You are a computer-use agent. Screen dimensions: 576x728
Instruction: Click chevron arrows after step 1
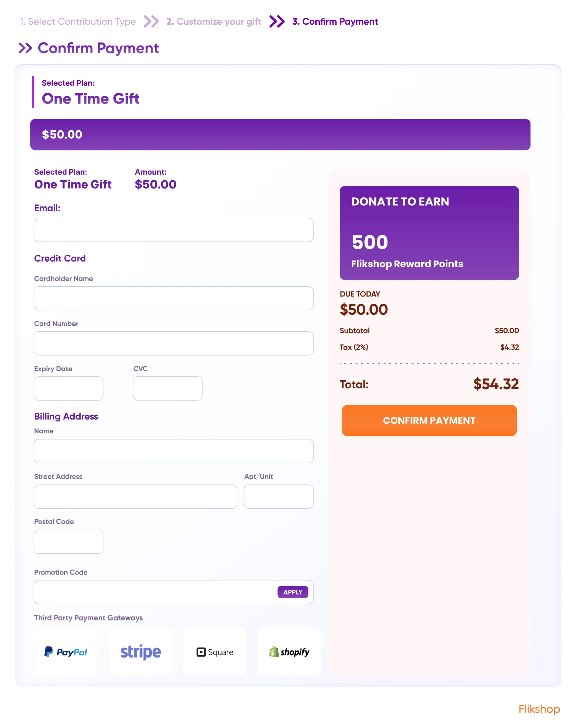point(151,22)
